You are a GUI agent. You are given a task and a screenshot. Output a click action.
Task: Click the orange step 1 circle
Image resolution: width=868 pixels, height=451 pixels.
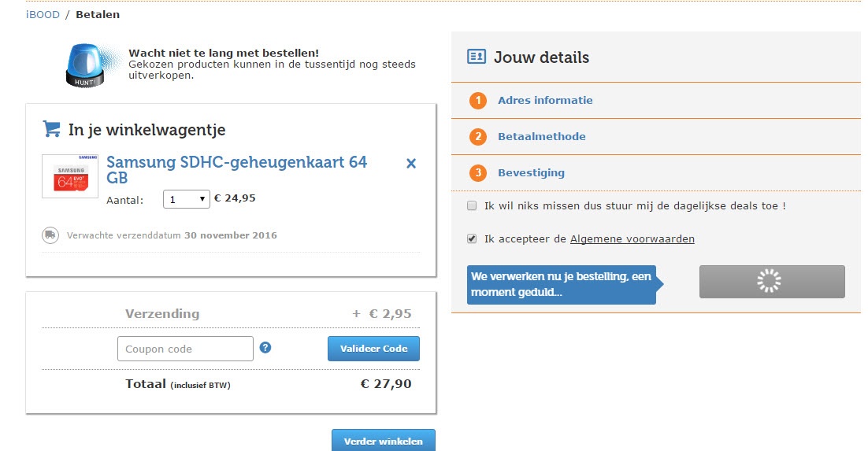[x=477, y=101]
